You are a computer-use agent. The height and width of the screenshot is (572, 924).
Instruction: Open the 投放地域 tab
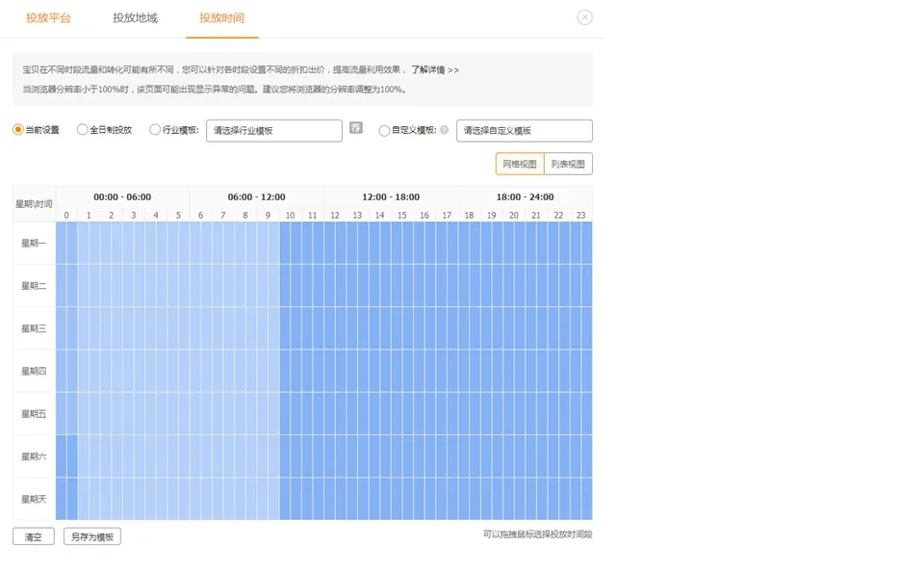(135, 18)
